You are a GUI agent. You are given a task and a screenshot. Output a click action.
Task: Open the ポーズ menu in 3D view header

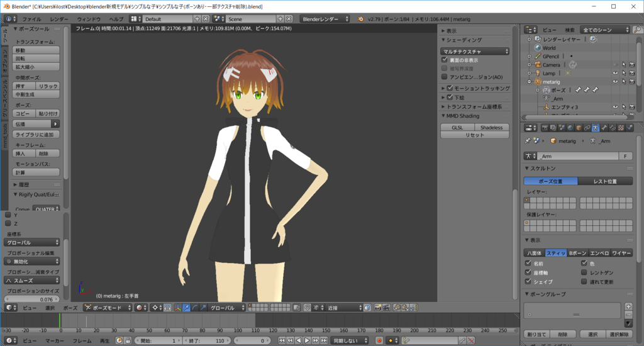[x=70, y=308]
